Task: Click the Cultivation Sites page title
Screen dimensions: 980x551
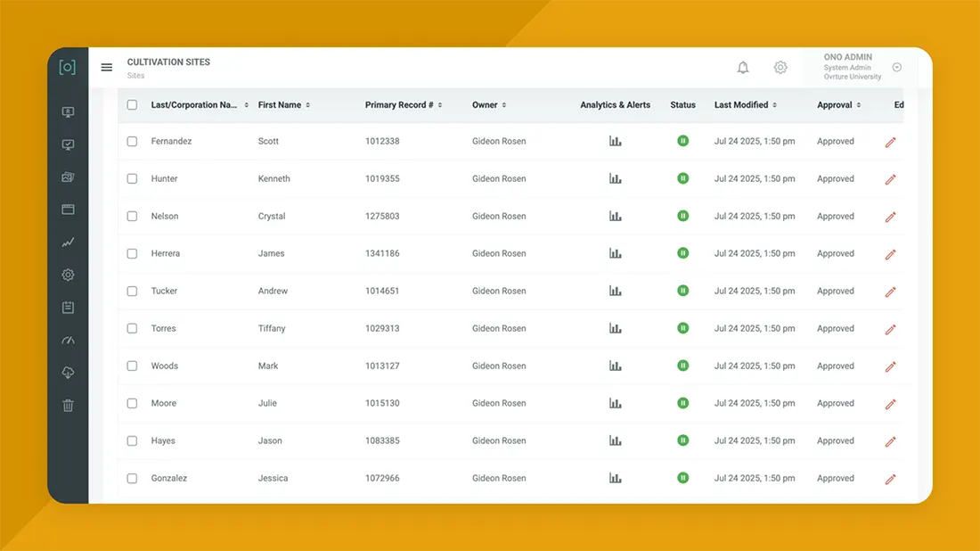Action: click(168, 62)
